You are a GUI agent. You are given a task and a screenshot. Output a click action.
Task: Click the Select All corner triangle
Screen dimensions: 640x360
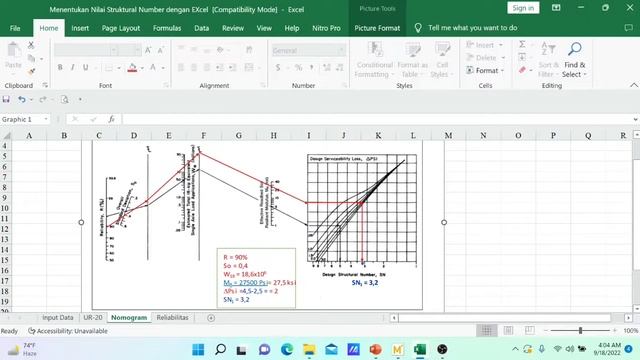pyautogui.click(x=6, y=136)
